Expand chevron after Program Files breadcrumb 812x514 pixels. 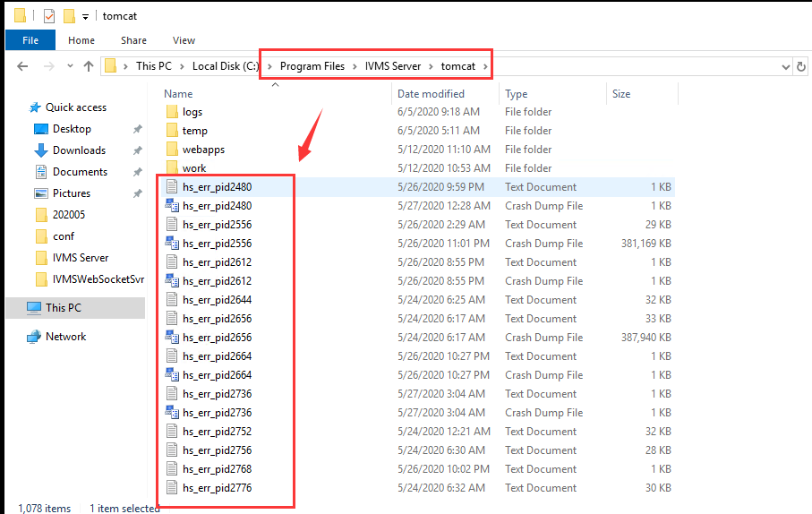click(x=355, y=66)
